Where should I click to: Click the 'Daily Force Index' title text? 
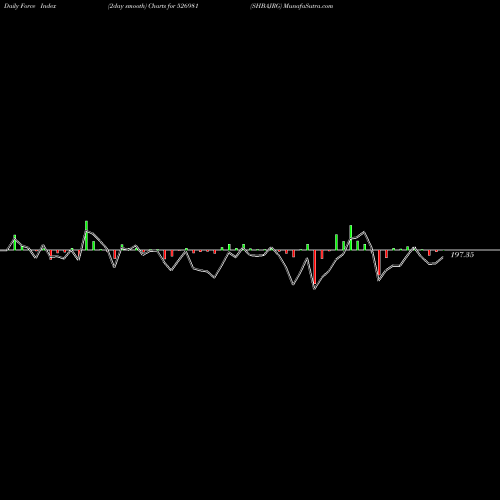[30, 6]
